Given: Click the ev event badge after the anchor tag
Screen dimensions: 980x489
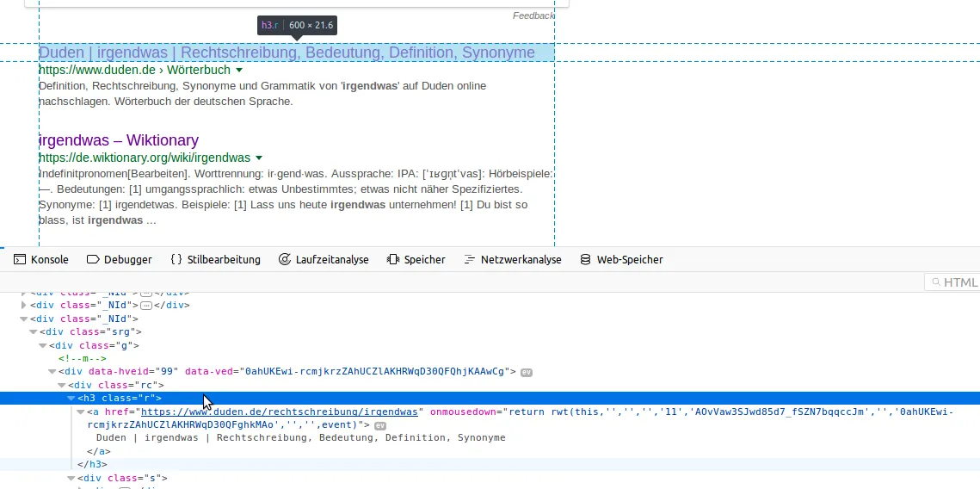Looking at the screenshot, I should (x=380, y=425).
